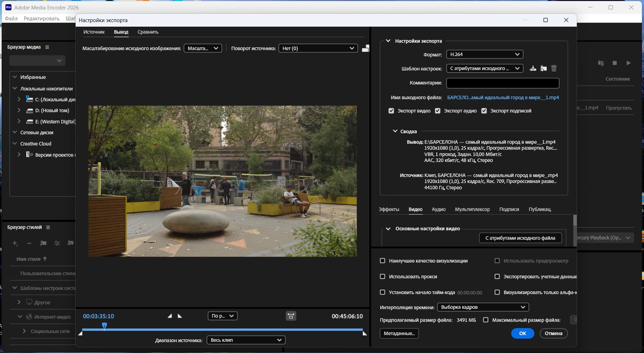
Task: Click the blue playhead on timeline
Action: (x=104, y=326)
